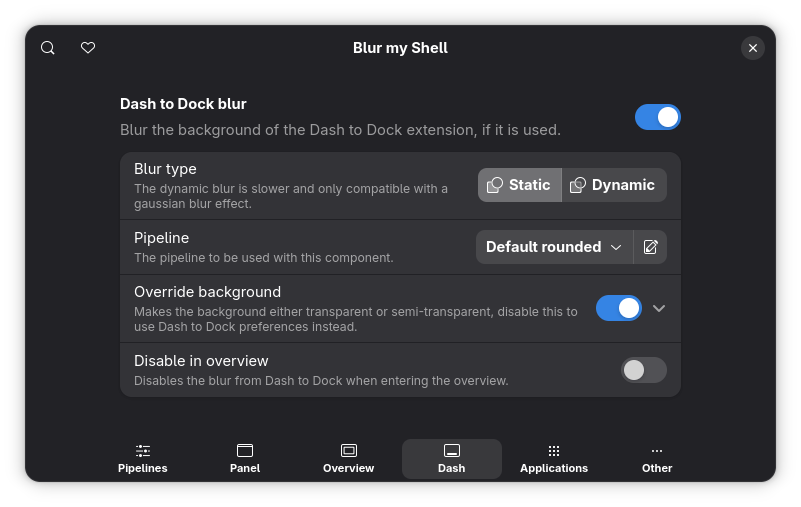Select the Dash tab
Image resolution: width=801 pixels, height=507 pixels.
[x=452, y=459]
